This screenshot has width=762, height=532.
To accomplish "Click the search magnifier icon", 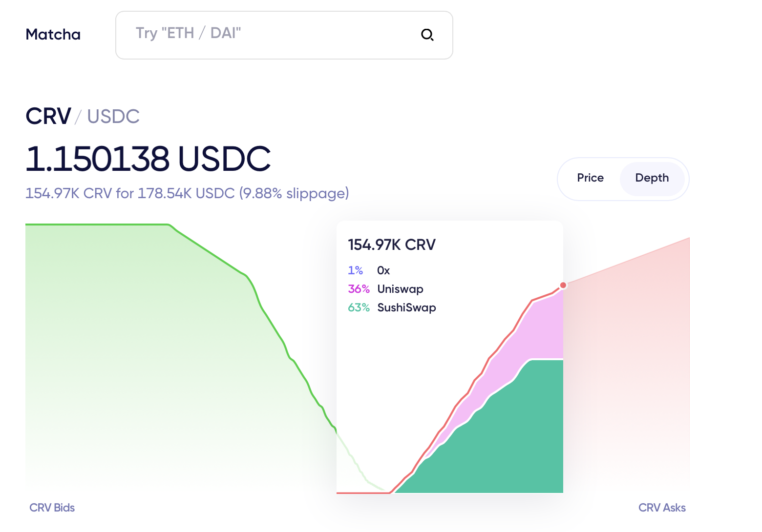I will coord(427,35).
